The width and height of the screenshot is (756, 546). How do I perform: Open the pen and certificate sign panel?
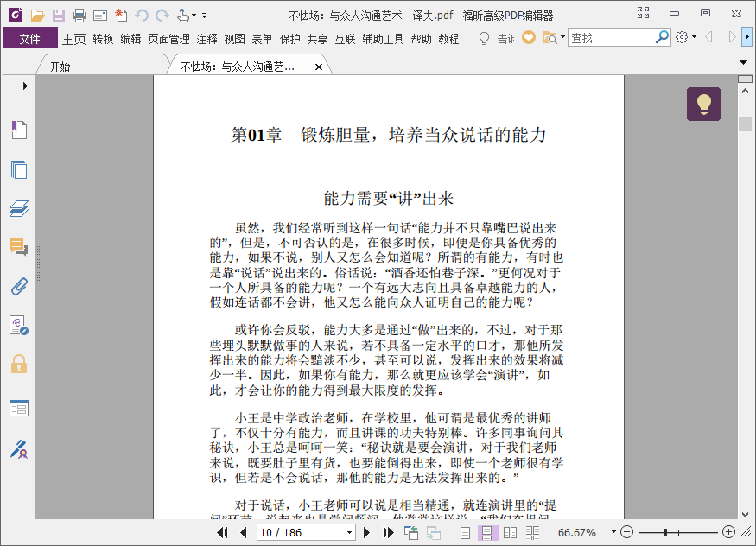19,449
